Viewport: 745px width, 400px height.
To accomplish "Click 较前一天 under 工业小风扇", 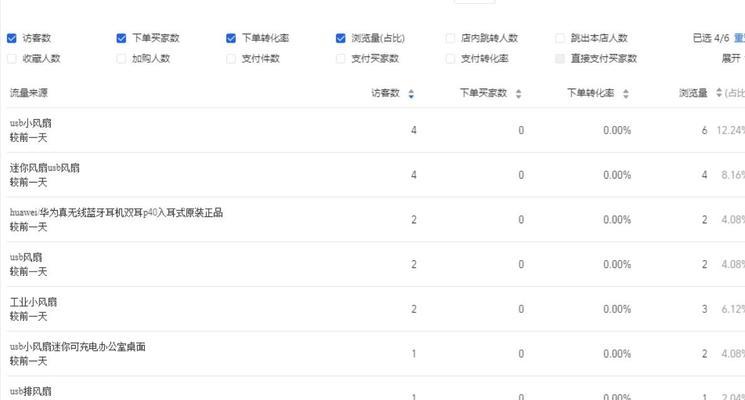I will coord(29,316).
